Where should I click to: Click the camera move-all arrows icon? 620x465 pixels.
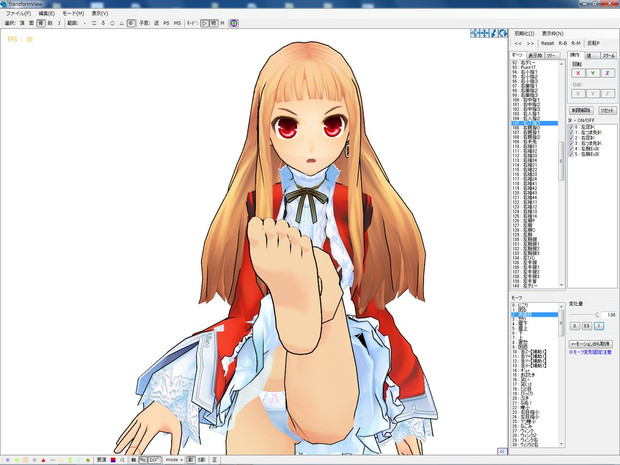[x=475, y=33]
